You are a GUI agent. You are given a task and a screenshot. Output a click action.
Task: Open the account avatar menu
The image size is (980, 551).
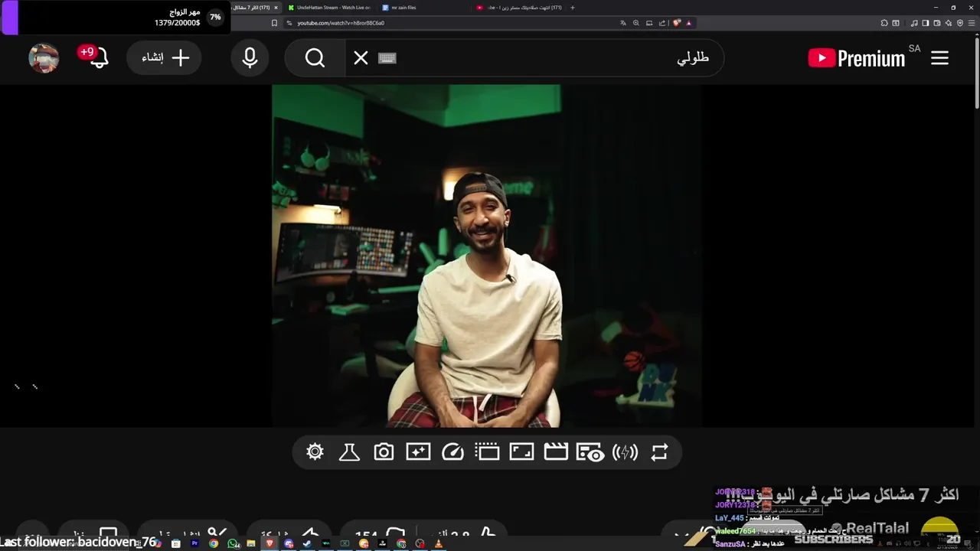[44, 58]
